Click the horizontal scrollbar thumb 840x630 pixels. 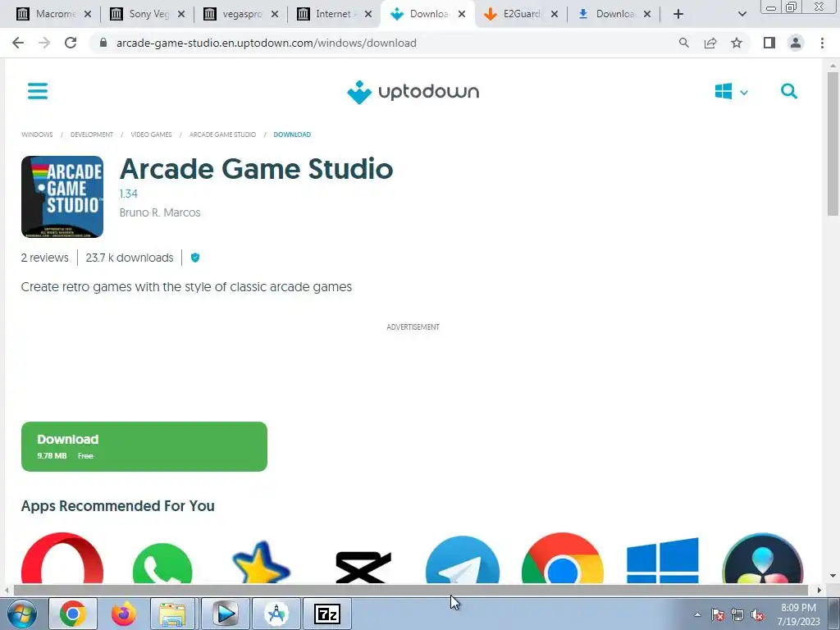coord(410,590)
